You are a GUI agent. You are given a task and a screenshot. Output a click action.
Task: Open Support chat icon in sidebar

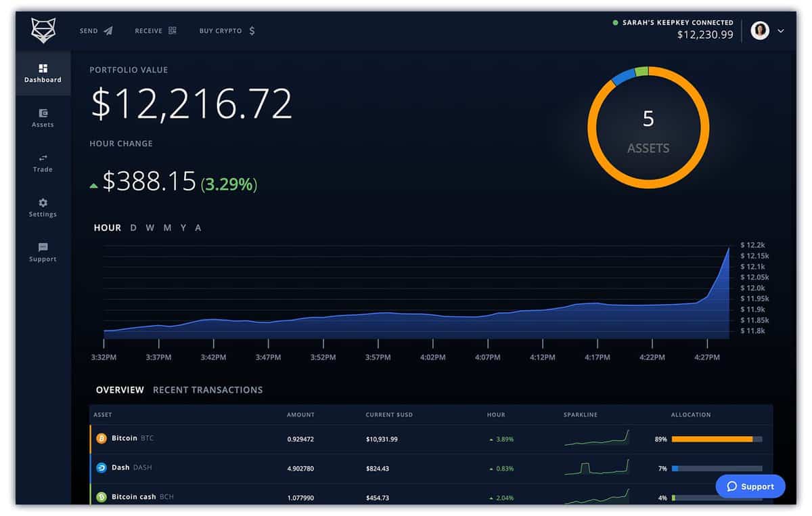43,248
